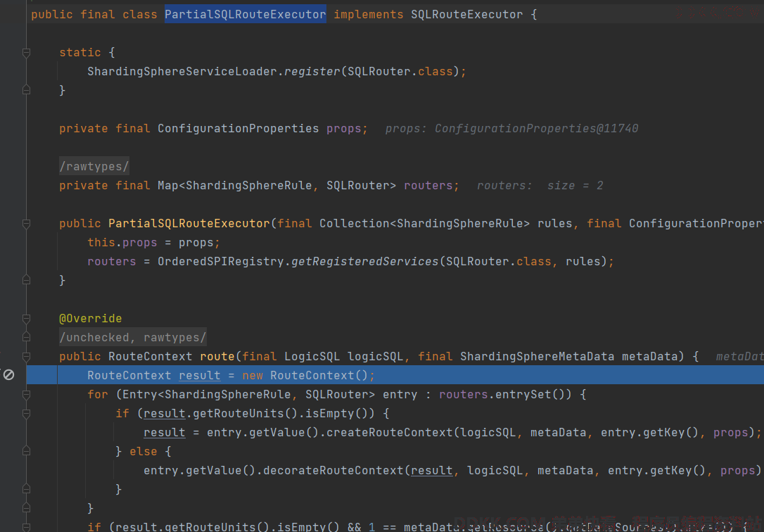Click the route method name
The height and width of the screenshot is (532, 764).
[x=217, y=357]
